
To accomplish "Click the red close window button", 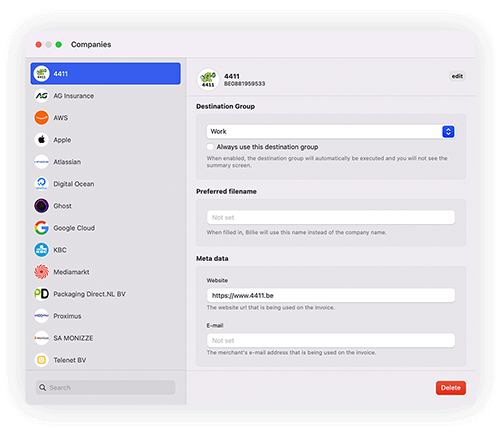I will click(38, 44).
